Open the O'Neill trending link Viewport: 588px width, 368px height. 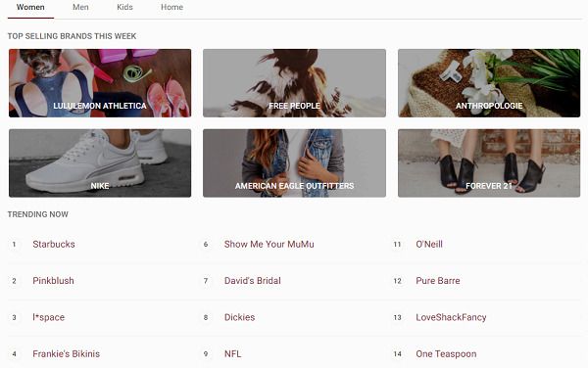(x=429, y=244)
